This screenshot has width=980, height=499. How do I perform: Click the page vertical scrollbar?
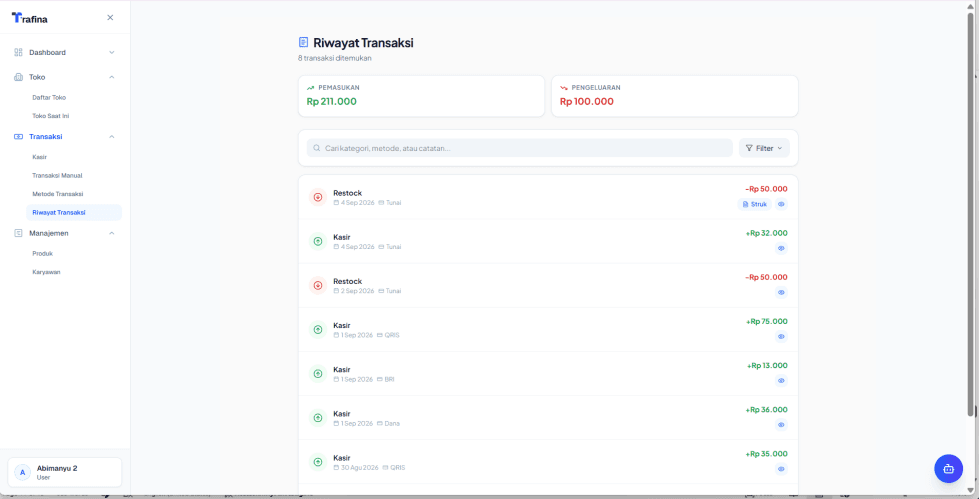pyautogui.click(x=971, y=213)
